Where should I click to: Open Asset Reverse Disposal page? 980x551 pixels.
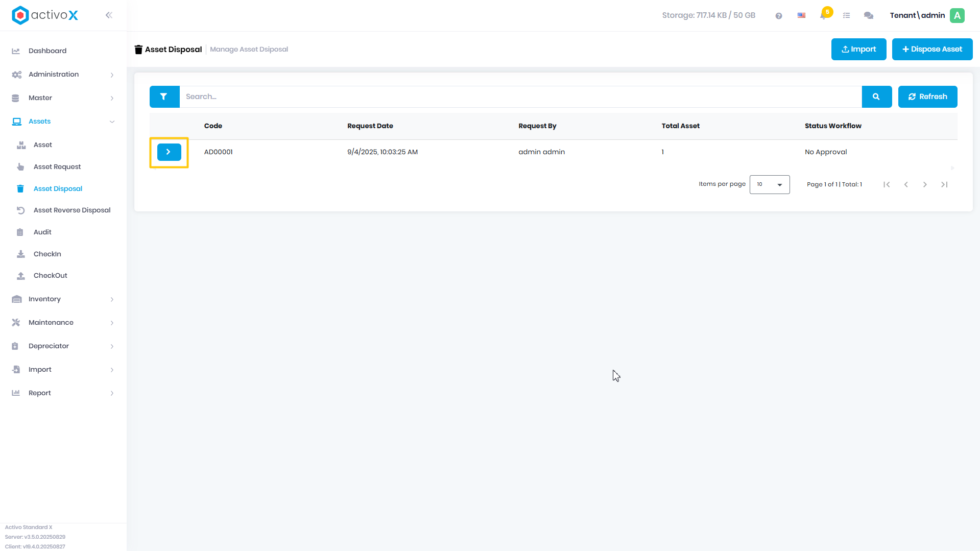[x=72, y=210]
